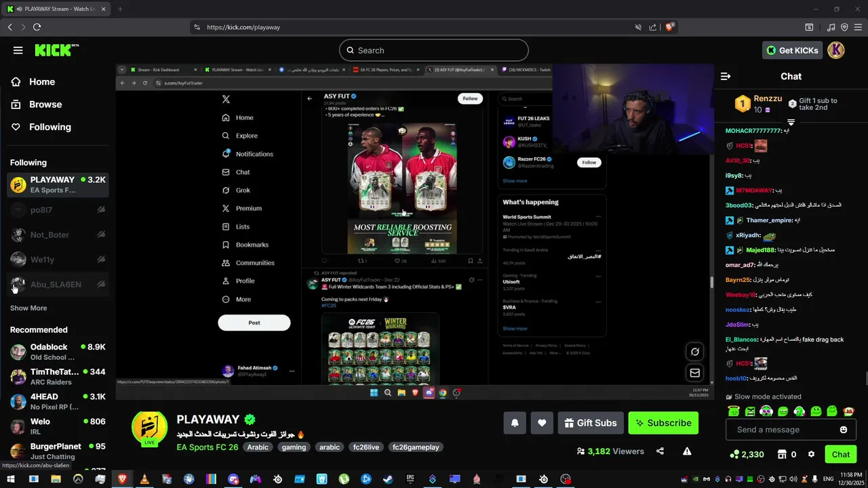Click the envelope icon over the stream
Screen dimensions: 868x488
click(695, 373)
